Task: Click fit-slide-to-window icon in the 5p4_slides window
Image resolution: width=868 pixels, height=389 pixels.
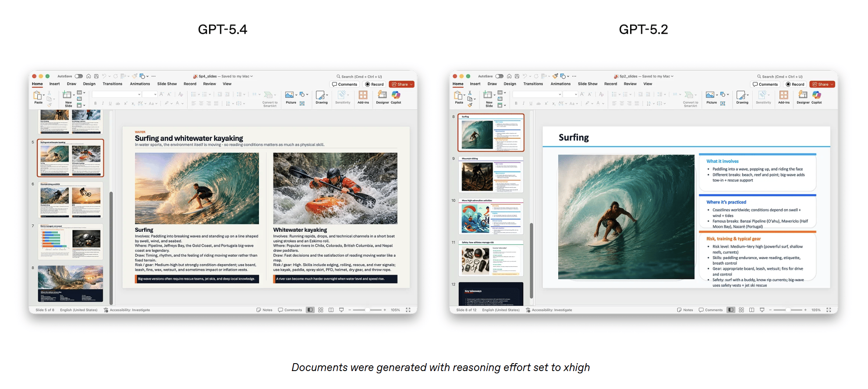Action: pos(408,310)
